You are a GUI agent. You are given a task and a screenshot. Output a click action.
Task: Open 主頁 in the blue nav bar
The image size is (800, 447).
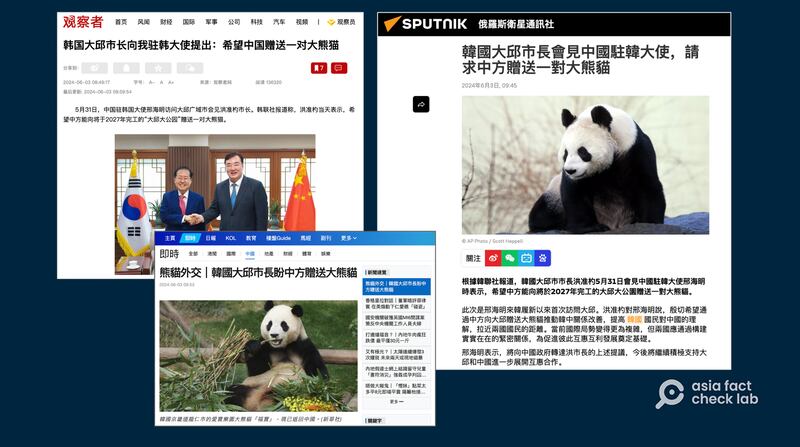170,238
